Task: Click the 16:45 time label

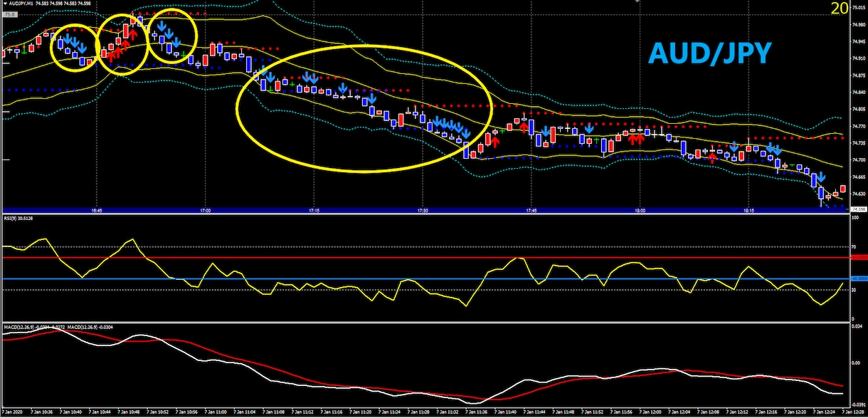Action: (97, 211)
